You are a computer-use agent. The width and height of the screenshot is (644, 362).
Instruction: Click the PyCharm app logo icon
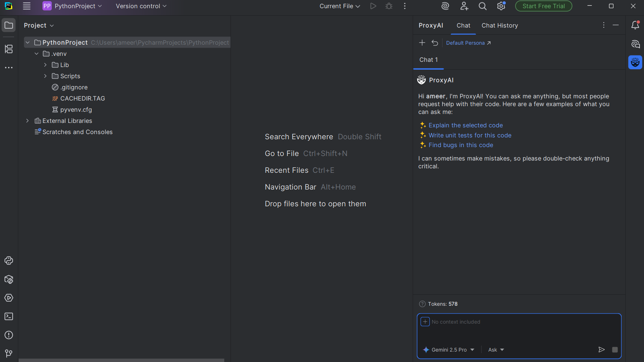click(9, 6)
